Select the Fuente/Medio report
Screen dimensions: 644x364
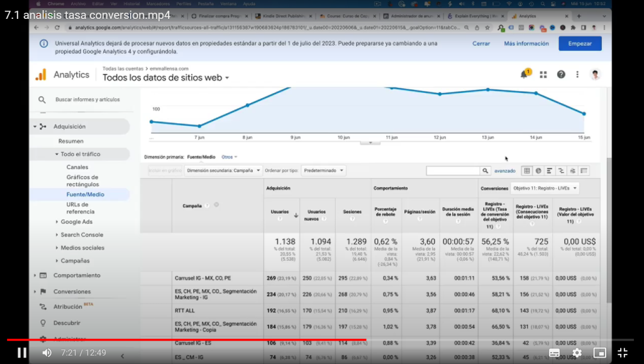(86, 194)
